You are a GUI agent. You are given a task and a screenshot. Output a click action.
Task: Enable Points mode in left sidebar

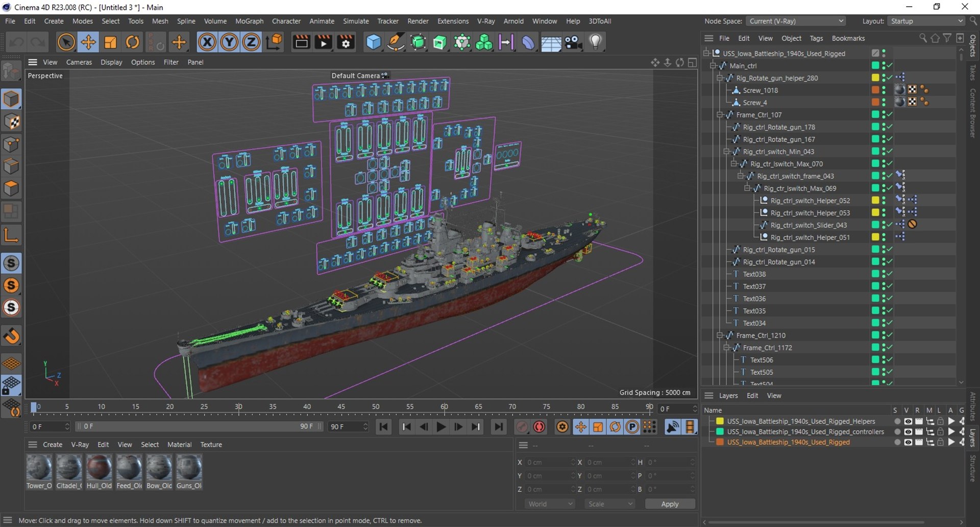11,144
